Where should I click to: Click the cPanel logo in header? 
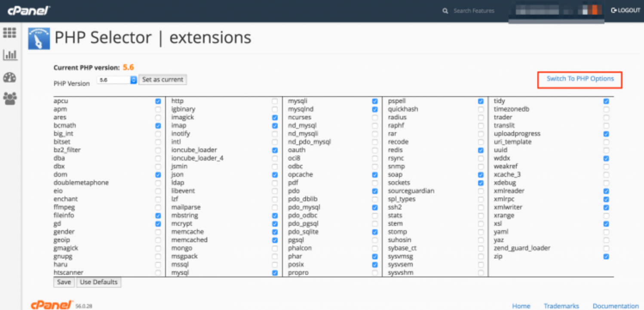[29, 10]
